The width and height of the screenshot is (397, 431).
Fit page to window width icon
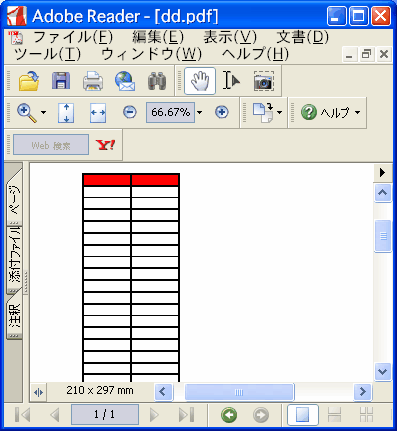[98, 113]
